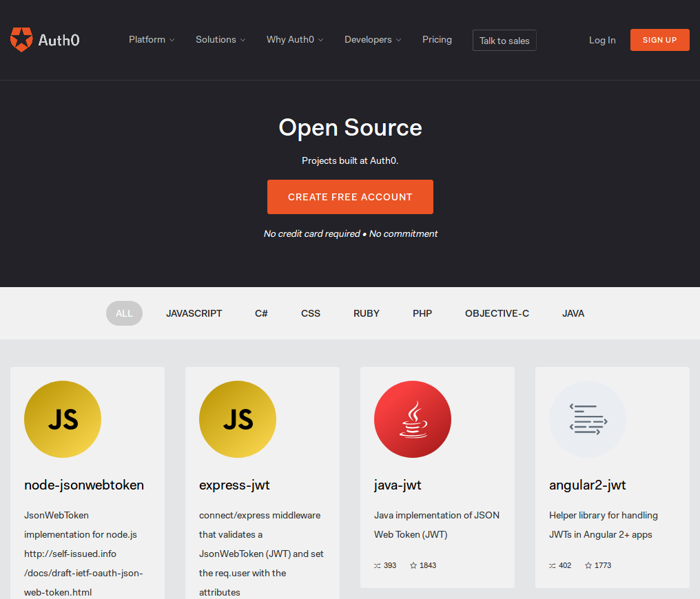Click the 393 forks count
Screen dimensions: 700x599
(390, 565)
